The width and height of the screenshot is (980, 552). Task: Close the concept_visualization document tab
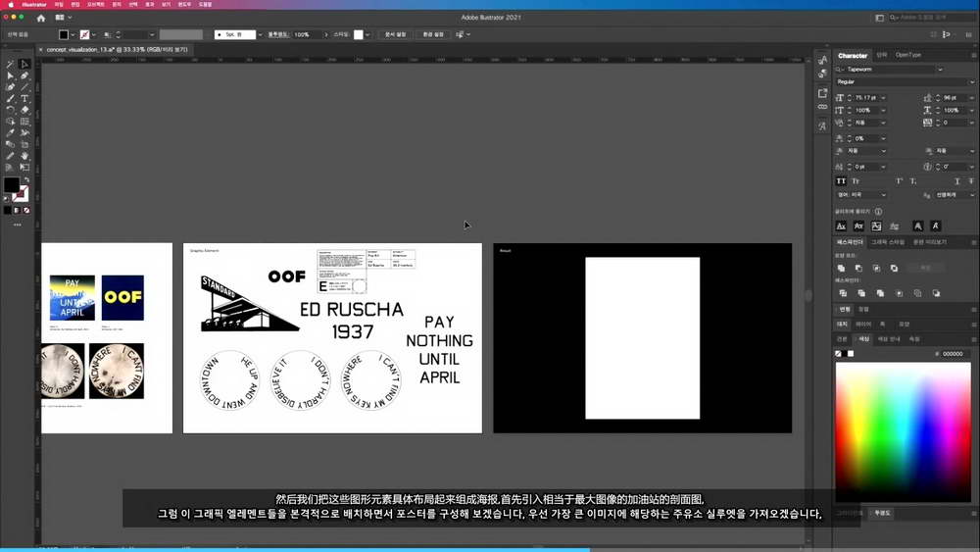(40, 49)
